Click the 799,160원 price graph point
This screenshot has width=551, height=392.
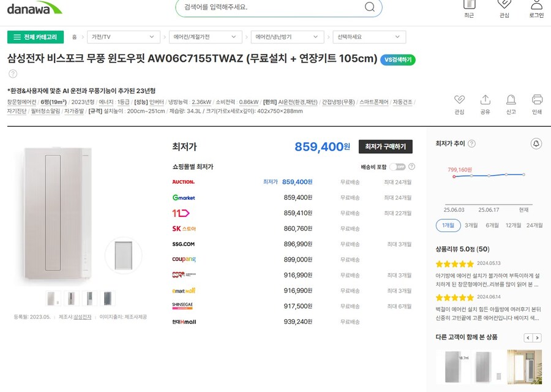(454, 176)
